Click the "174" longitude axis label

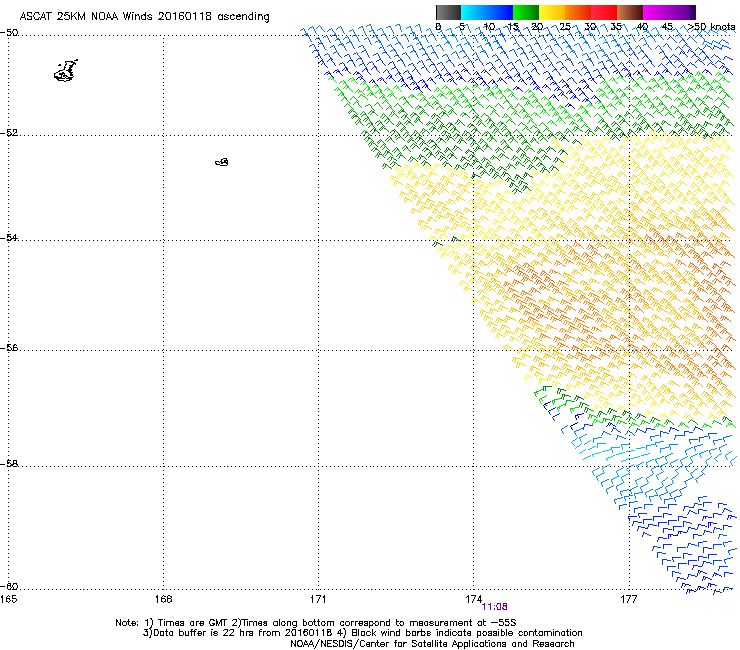(x=473, y=599)
